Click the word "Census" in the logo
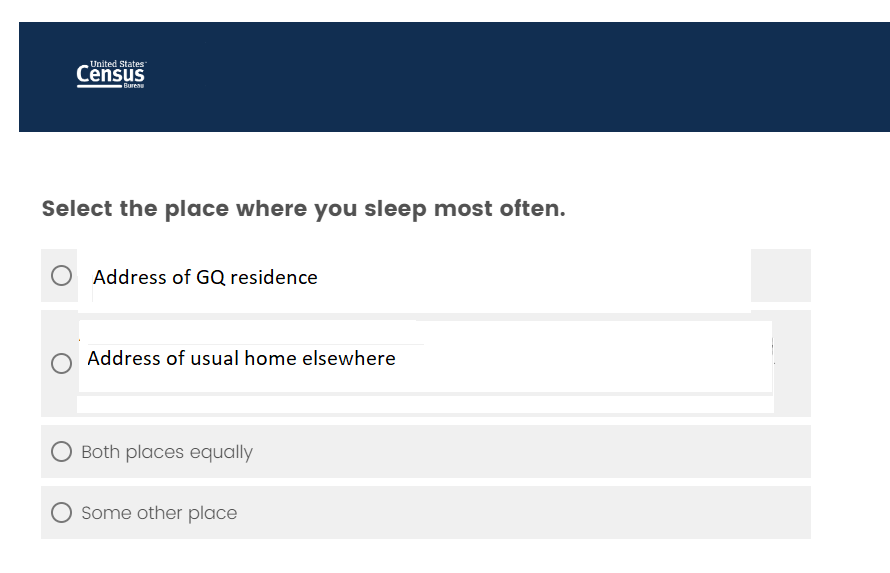 click(x=111, y=76)
